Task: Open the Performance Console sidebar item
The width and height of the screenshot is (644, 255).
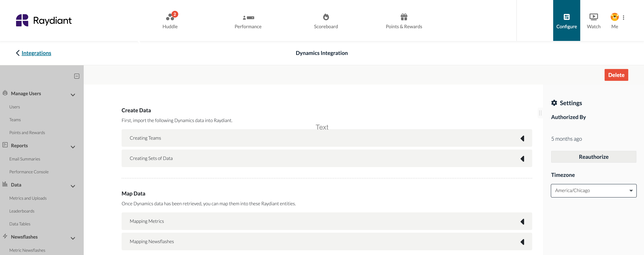Action: 29,172
